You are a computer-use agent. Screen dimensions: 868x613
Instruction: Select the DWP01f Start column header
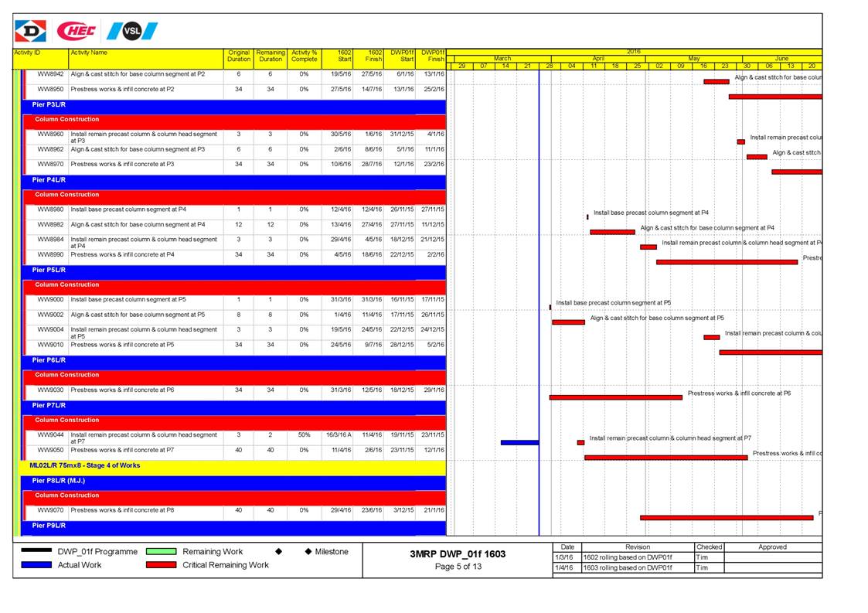tap(400, 59)
